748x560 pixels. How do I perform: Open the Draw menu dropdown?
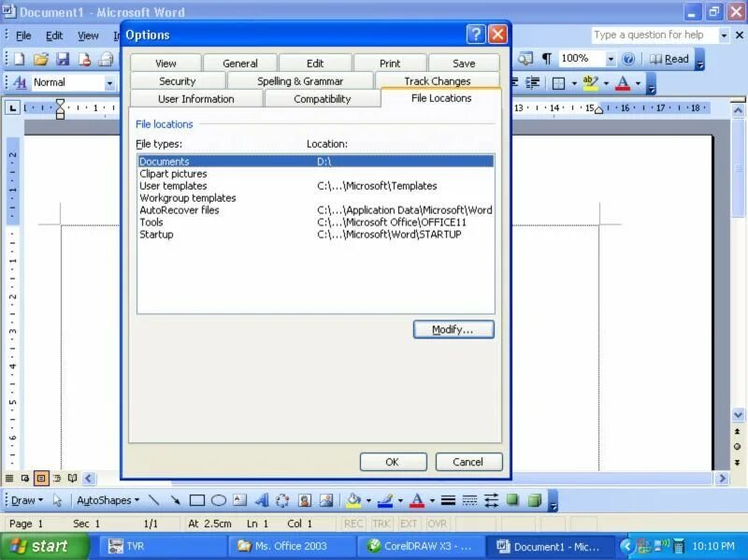[27, 500]
